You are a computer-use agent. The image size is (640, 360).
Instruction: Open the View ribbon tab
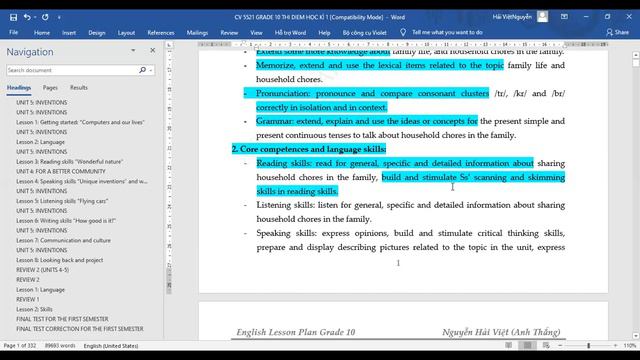click(x=256, y=33)
